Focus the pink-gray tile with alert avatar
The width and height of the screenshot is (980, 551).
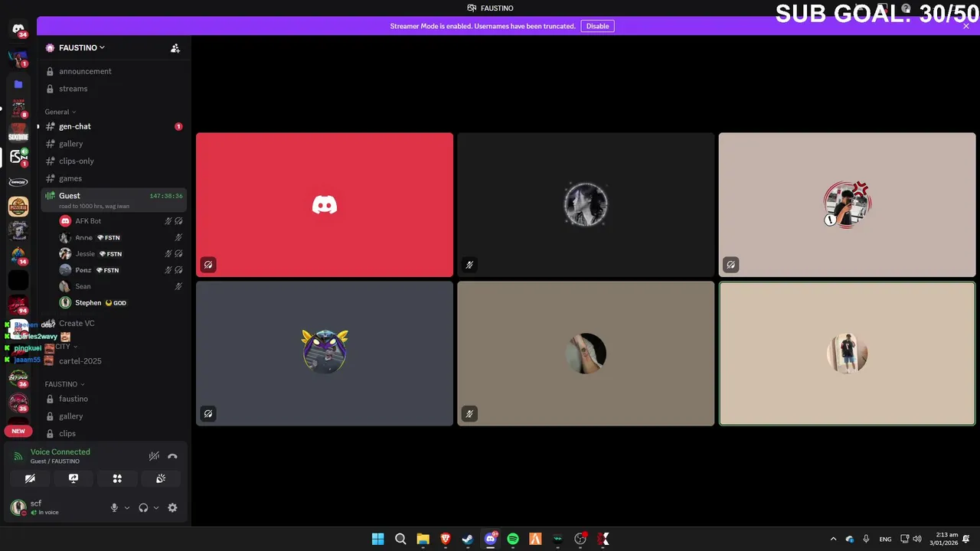(847, 204)
